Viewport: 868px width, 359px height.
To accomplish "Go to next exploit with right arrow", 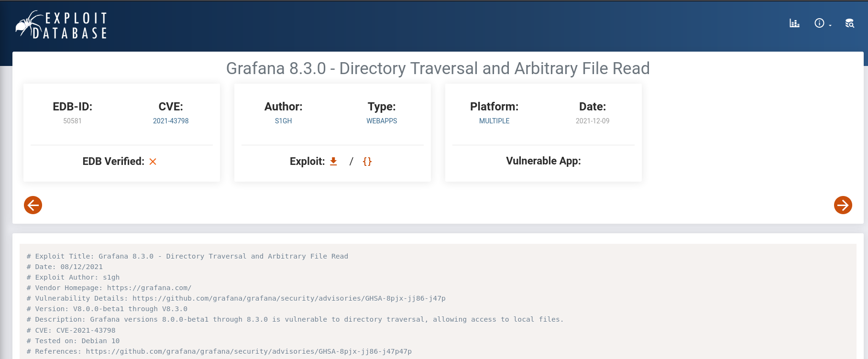I will (x=843, y=205).
